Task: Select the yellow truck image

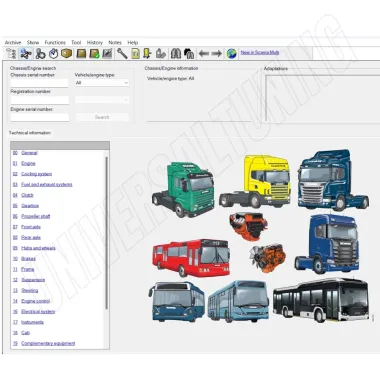Action: (x=255, y=181)
